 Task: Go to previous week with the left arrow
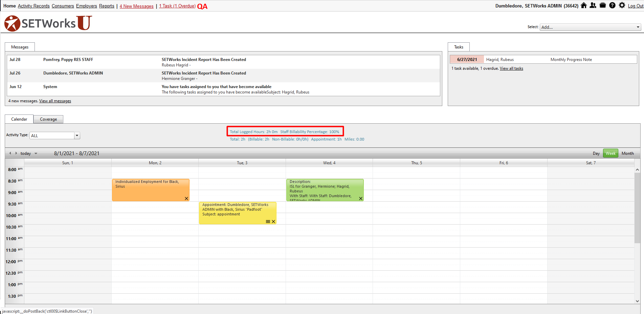tap(10, 153)
